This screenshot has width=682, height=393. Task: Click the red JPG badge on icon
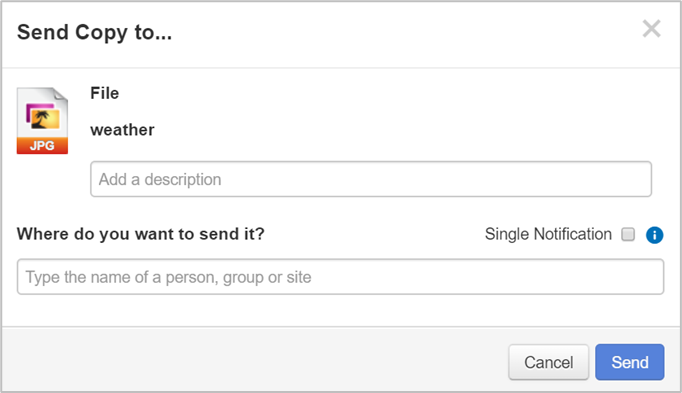[x=42, y=146]
